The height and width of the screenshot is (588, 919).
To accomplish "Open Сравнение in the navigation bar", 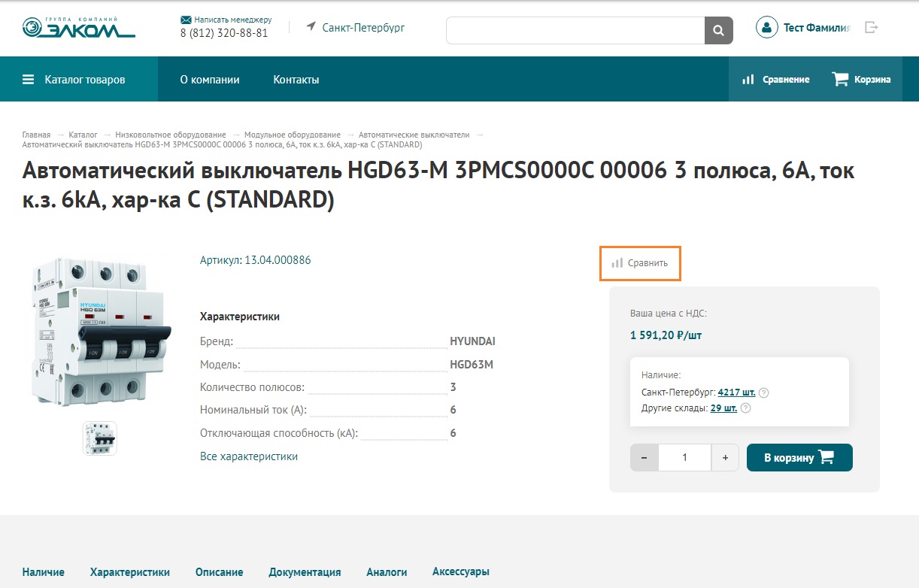I will tap(775, 79).
